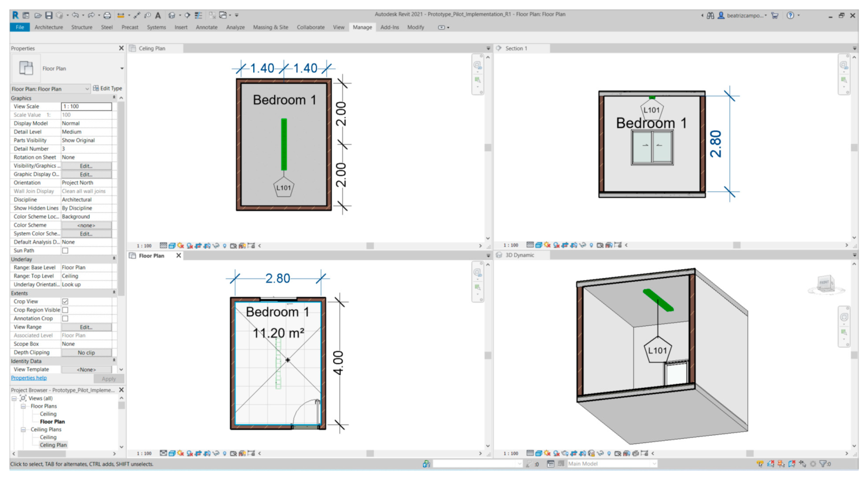Image resolution: width=868 pixels, height=480 pixels.
Task: Open the Main Model design options dropdown
Action: point(654,464)
